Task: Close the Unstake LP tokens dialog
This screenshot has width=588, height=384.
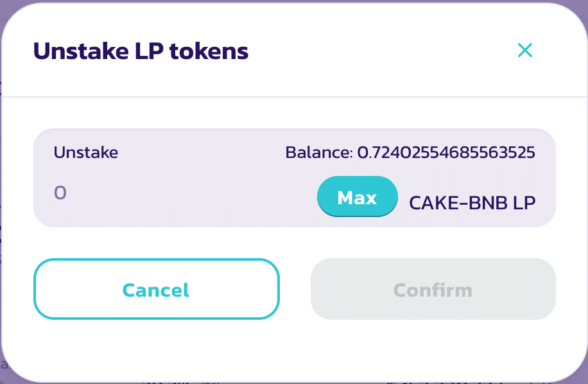Action: (x=525, y=50)
